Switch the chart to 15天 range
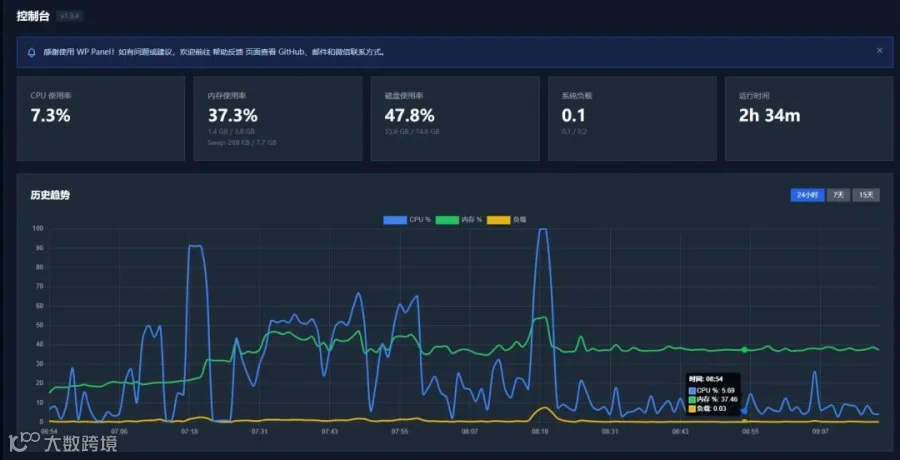The image size is (900, 460). pyautogui.click(x=866, y=195)
